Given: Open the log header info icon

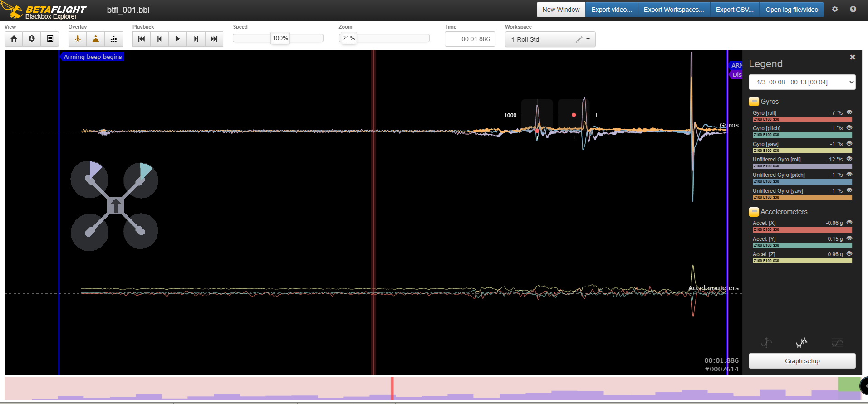Looking at the screenshot, I should tap(32, 39).
